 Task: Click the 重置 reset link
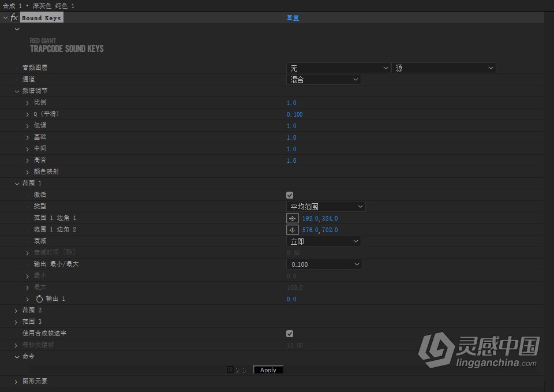pos(293,18)
